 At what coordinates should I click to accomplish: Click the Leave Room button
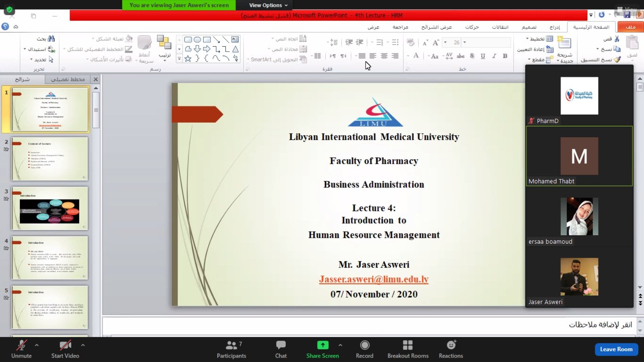click(x=616, y=349)
